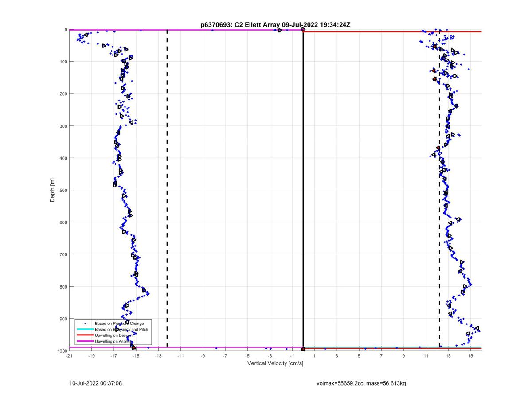Click the magenta line sample in legend

pyautogui.click(x=85, y=341)
